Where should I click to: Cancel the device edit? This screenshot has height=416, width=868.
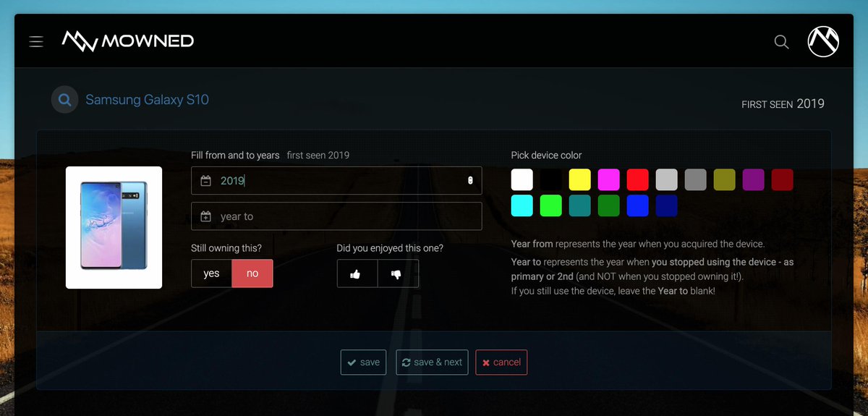click(501, 362)
